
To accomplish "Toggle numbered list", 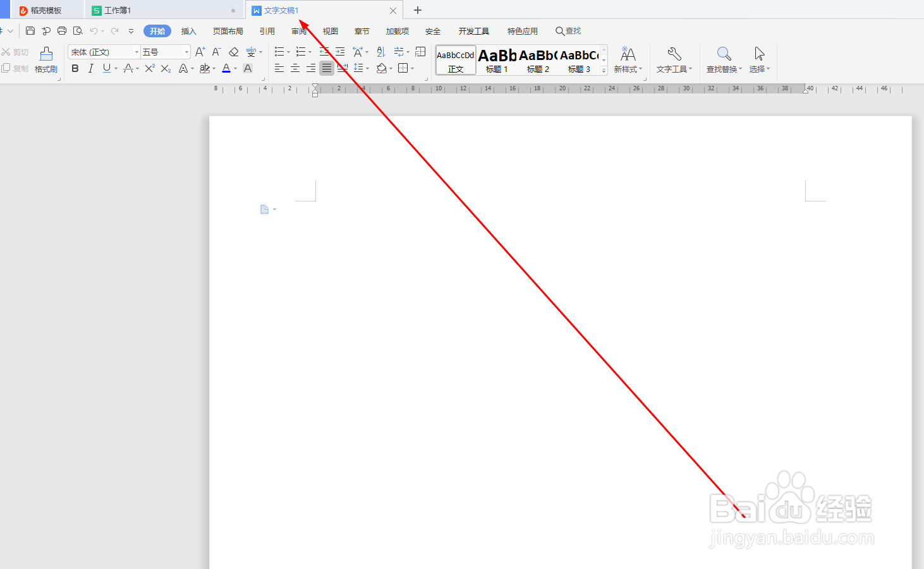I will [301, 52].
